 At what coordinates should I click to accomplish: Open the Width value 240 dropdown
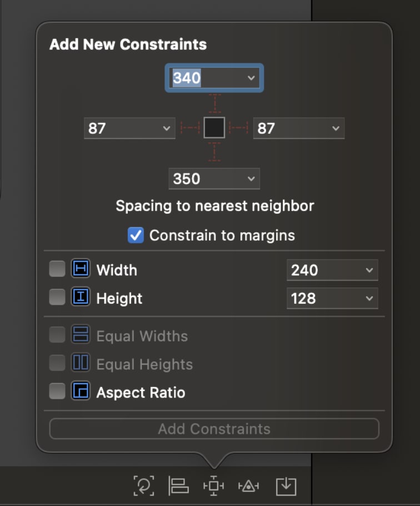[369, 270]
